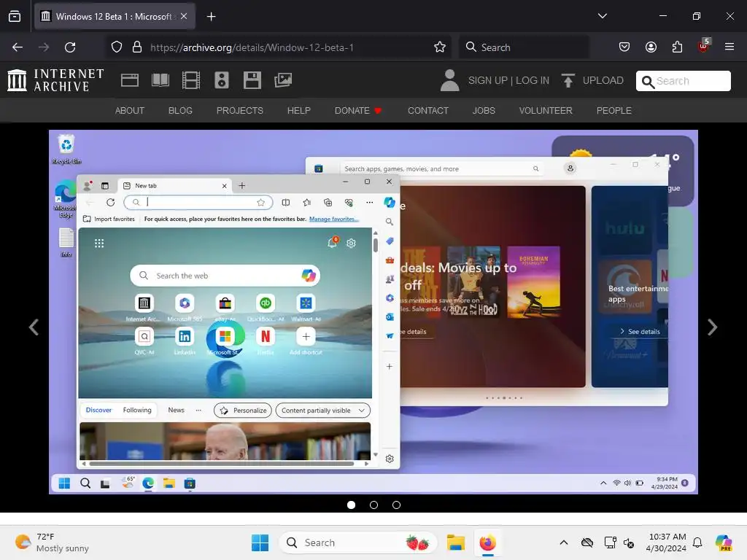Image resolution: width=747 pixels, height=560 pixels.
Task: Switch to the Windows 12 Beta 1 tab
Action: pyautogui.click(x=115, y=17)
